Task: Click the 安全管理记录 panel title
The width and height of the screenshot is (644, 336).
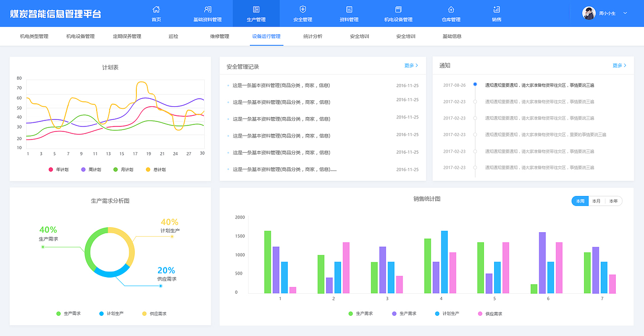Action: tap(243, 66)
